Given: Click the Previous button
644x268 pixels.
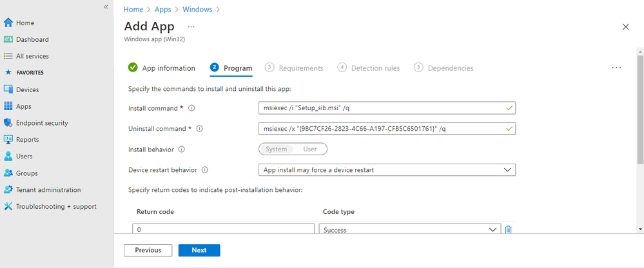Looking at the screenshot, I should 148,250.
